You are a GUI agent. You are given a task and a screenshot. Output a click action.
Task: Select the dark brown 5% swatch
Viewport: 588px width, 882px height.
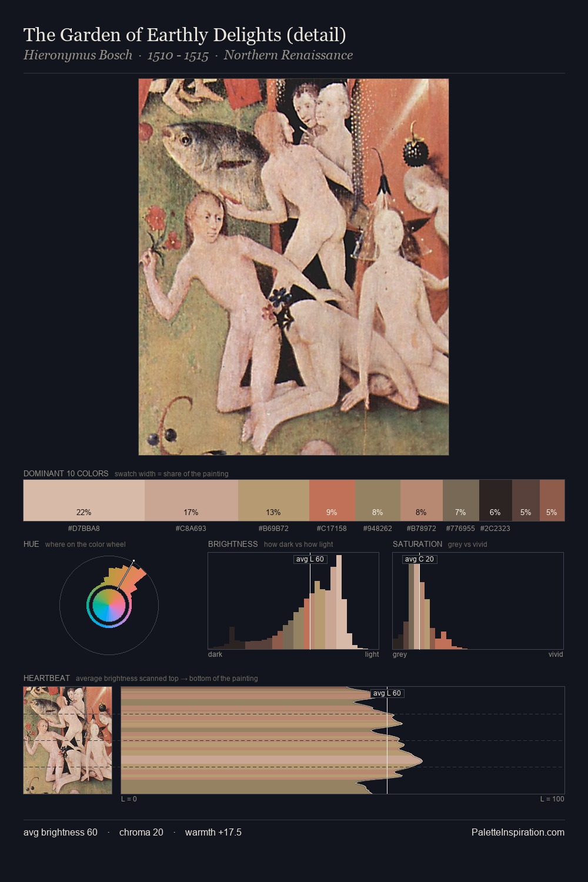[526, 500]
